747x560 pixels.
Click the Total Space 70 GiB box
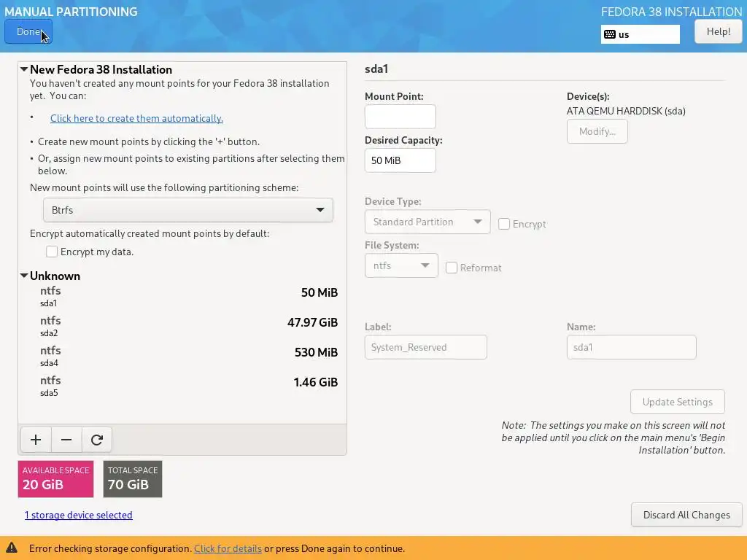[x=133, y=478]
